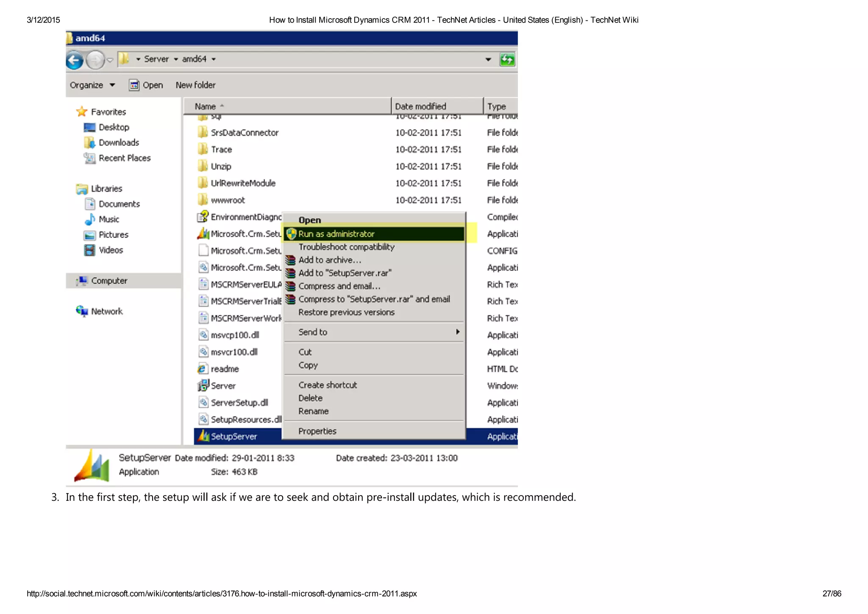Select the ServerSetup.dll file icon

(203, 402)
